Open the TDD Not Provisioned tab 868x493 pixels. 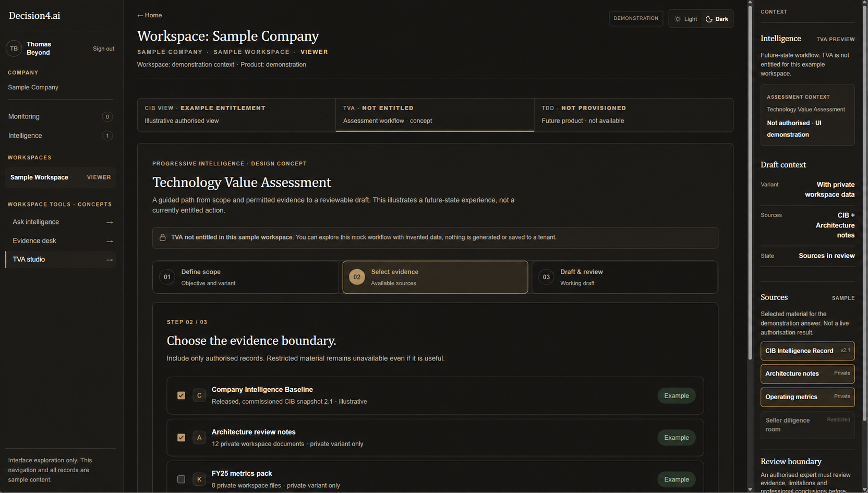point(634,115)
